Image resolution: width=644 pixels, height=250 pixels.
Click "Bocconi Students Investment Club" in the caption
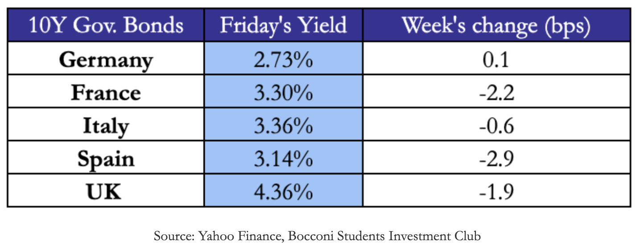click(384, 236)
